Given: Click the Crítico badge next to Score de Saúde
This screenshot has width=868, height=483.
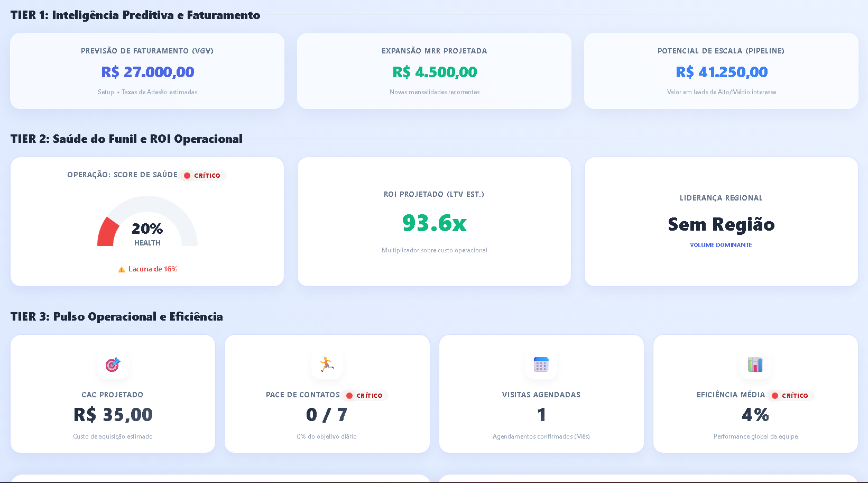Looking at the screenshot, I should coord(202,176).
